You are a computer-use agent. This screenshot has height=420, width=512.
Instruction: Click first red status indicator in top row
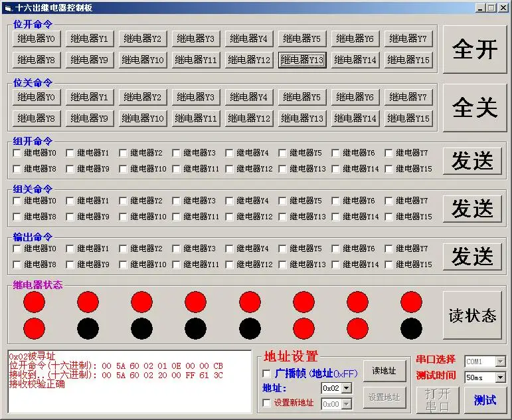pyautogui.click(x=35, y=302)
